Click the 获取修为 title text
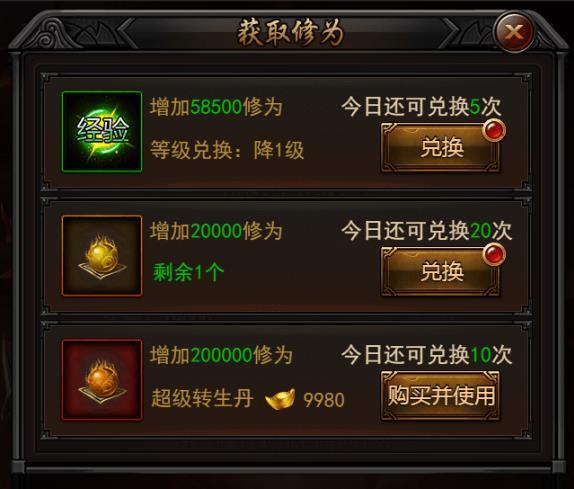The height and width of the screenshot is (489, 574). pos(290,33)
